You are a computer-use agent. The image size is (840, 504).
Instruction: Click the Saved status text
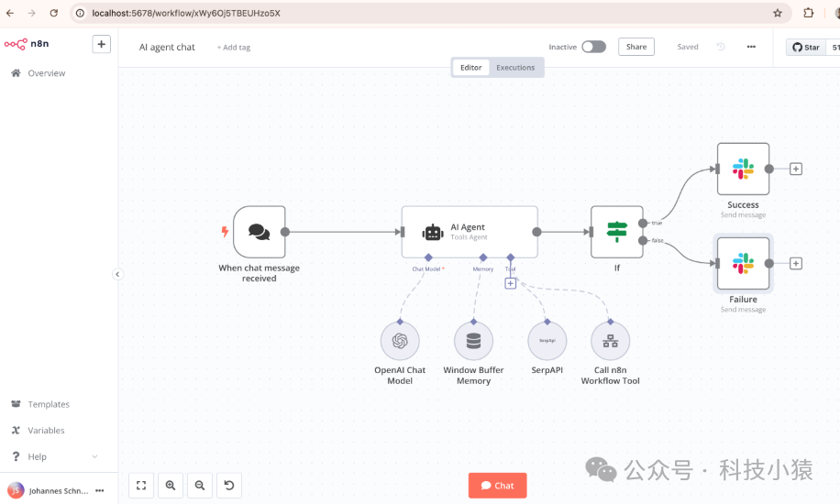[688, 47]
